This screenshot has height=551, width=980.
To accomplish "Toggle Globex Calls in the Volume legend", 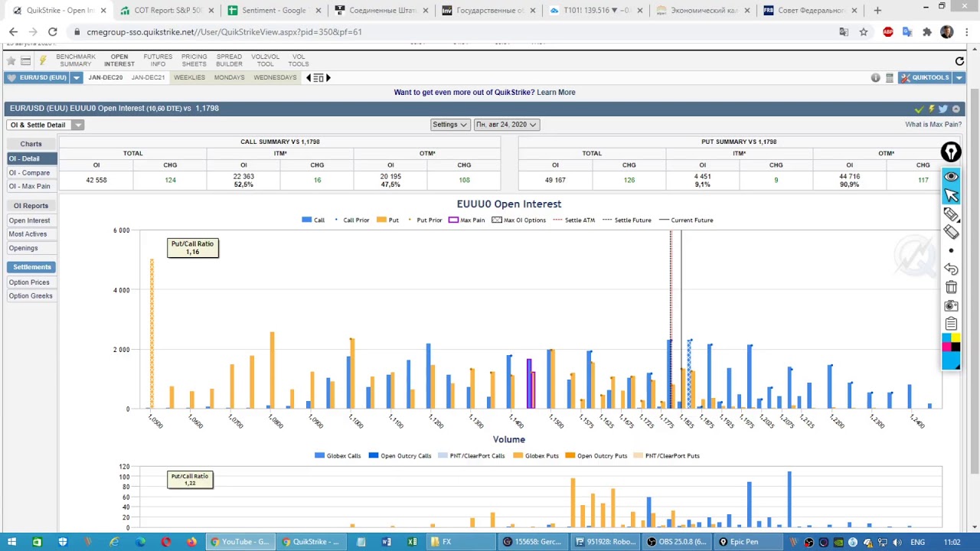I will 338,456.
